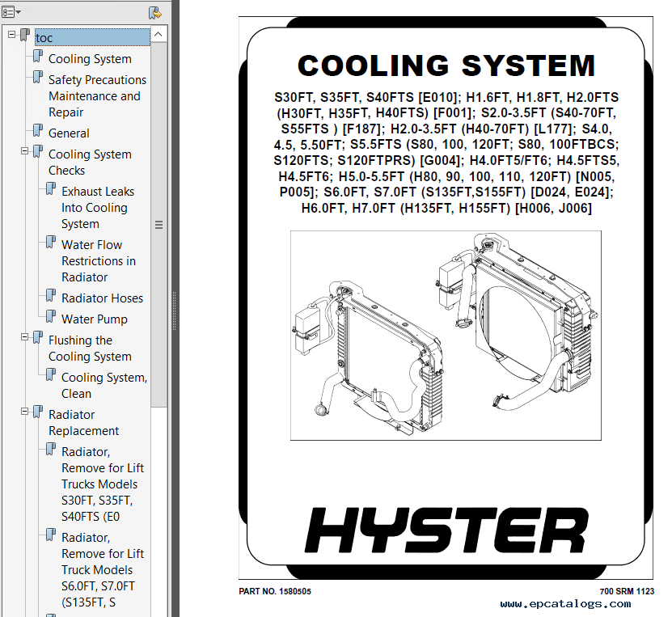Click the 700 SRM 1123 text
The height and width of the screenshot is (617, 672).
627,591
